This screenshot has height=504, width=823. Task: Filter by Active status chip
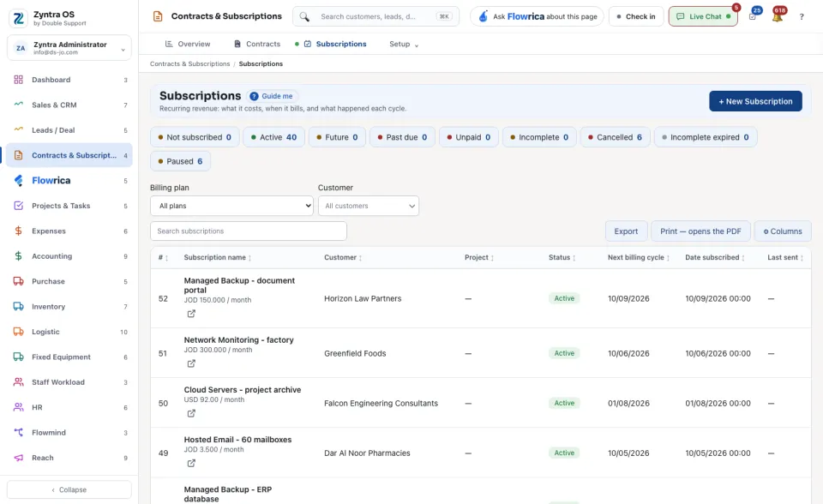(x=273, y=137)
